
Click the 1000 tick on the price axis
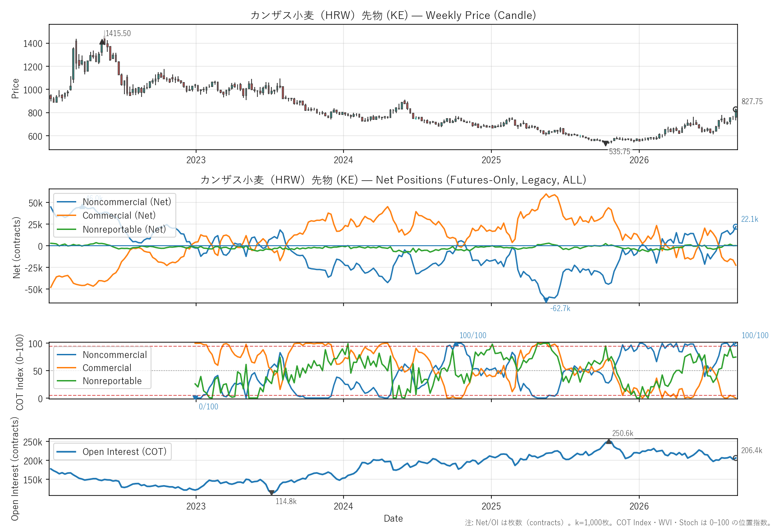click(x=33, y=90)
